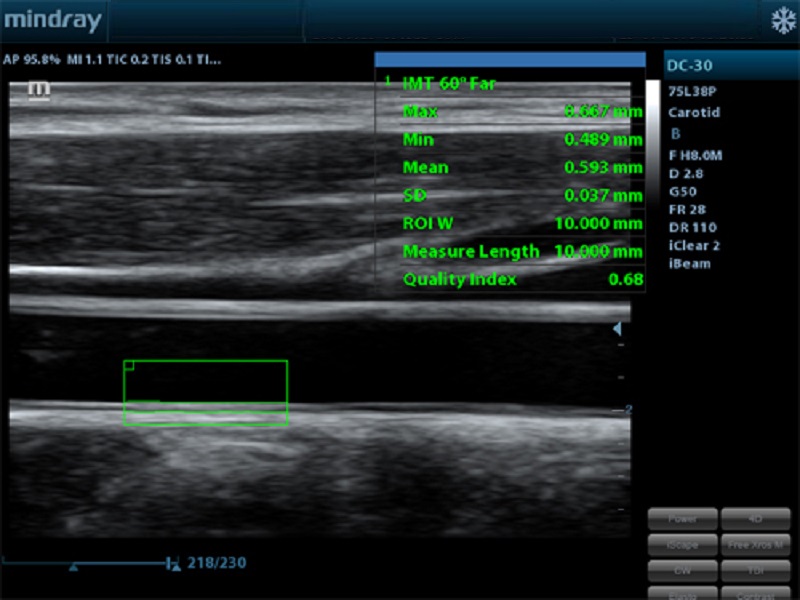Click the cine end-frame triangle marker

click(176, 567)
